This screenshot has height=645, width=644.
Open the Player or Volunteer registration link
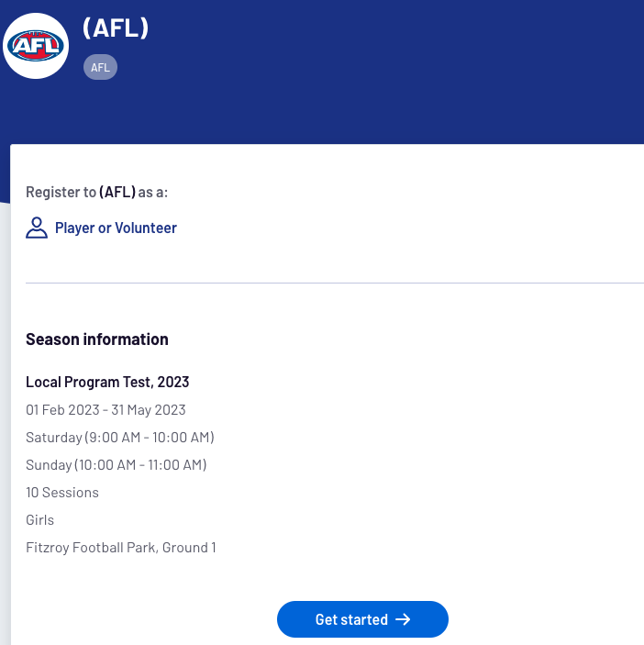pyautogui.click(x=116, y=228)
